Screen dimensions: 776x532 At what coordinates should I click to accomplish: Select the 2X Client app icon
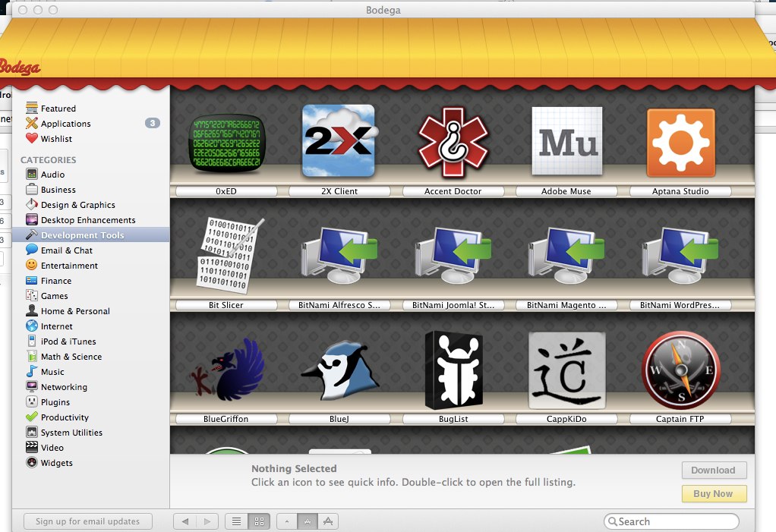(x=339, y=141)
